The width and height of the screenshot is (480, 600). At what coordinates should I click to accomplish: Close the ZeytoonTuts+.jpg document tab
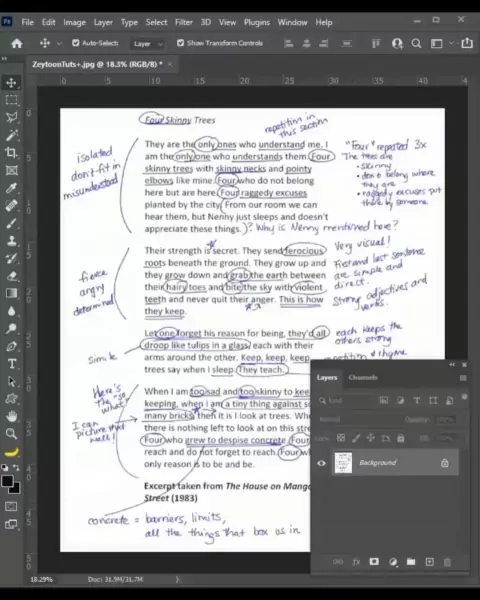click(170, 64)
